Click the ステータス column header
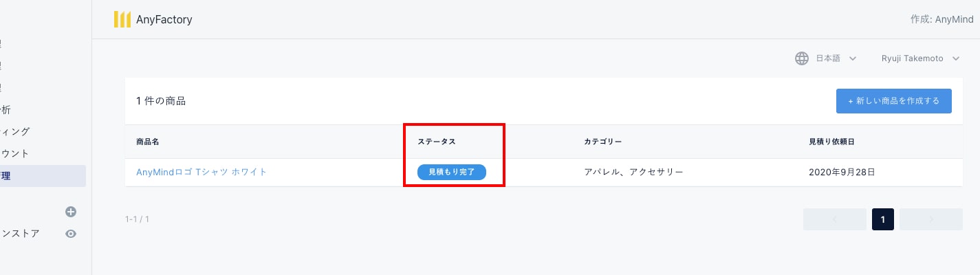This screenshot has height=275, width=980. pos(437,142)
